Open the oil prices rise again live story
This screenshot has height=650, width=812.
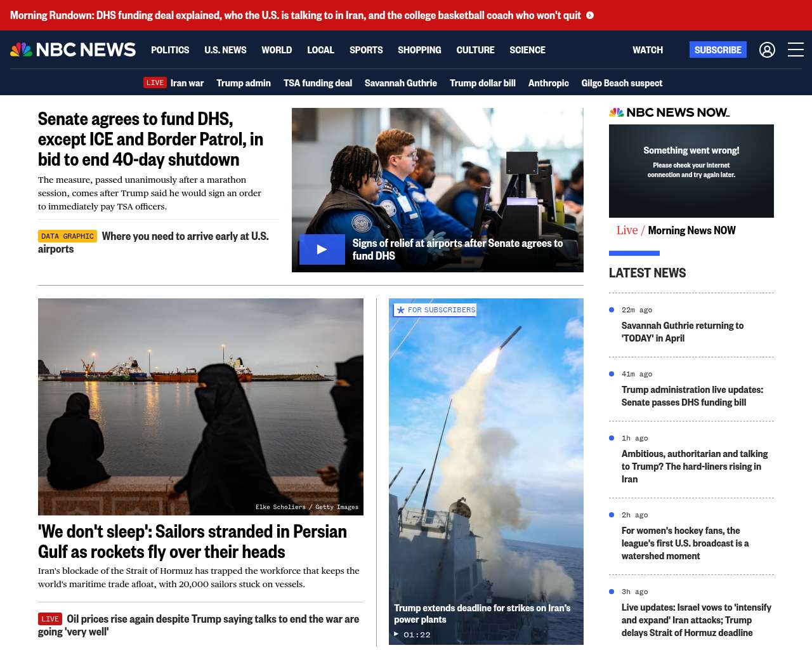click(199, 625)
